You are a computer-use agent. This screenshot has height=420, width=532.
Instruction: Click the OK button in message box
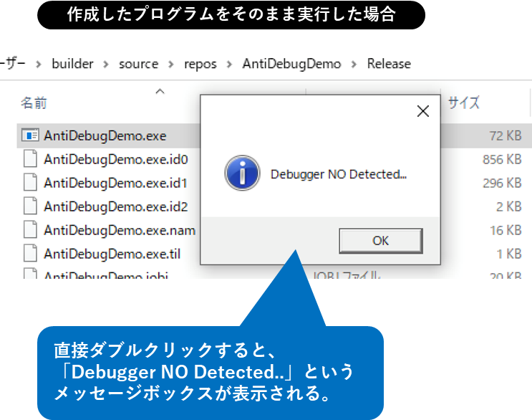coord(381,241)
